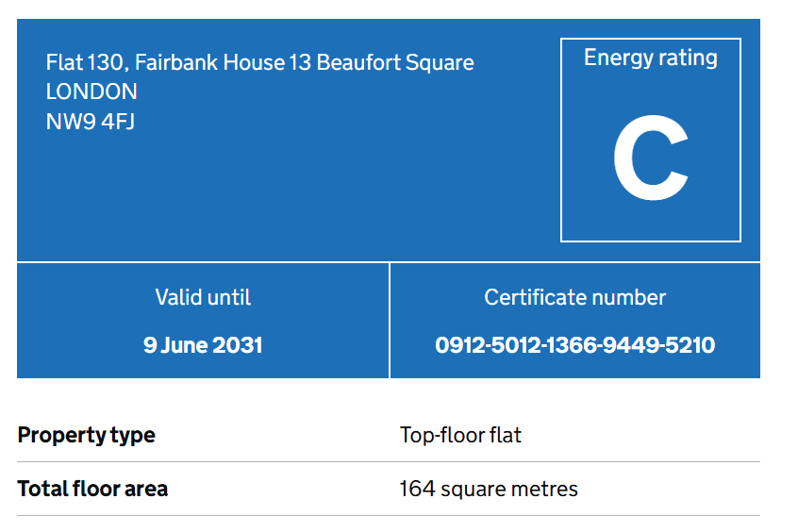Click "Fairbank House" in the address line
This screenshot has height=532, width=798.
(x=209, y=63)
